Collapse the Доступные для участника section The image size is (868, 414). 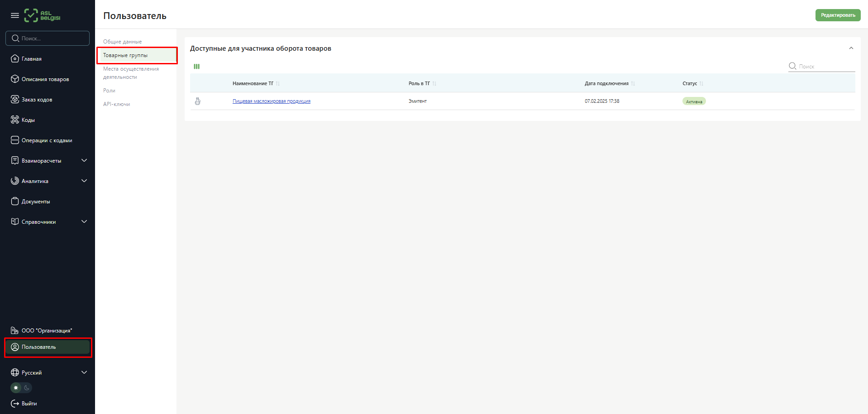click(851, 48)
